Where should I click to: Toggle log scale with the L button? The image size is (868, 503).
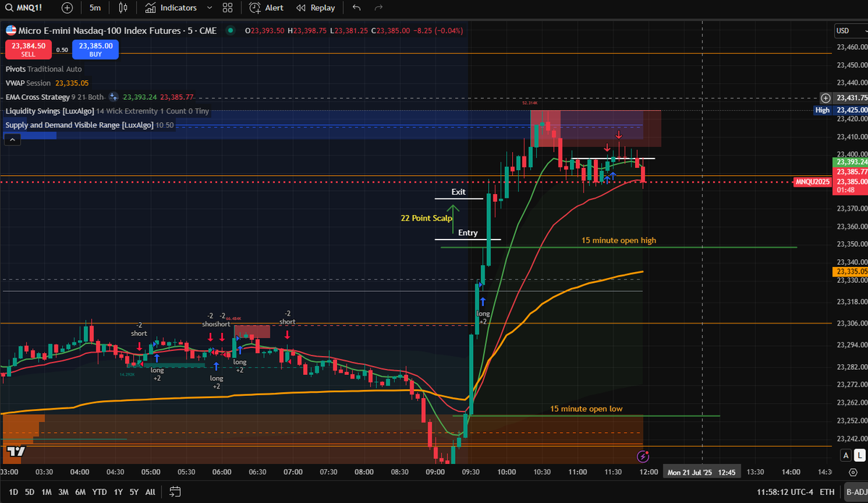tap(859, 455)
